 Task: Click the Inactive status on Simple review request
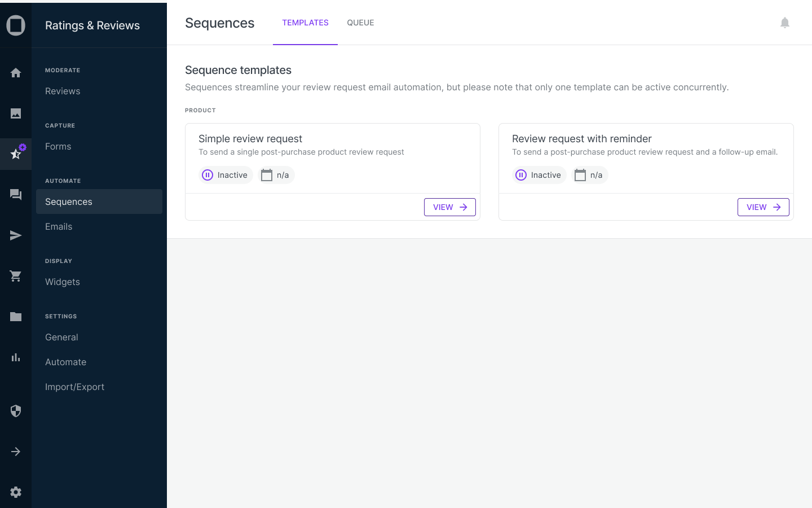point(226,175)
